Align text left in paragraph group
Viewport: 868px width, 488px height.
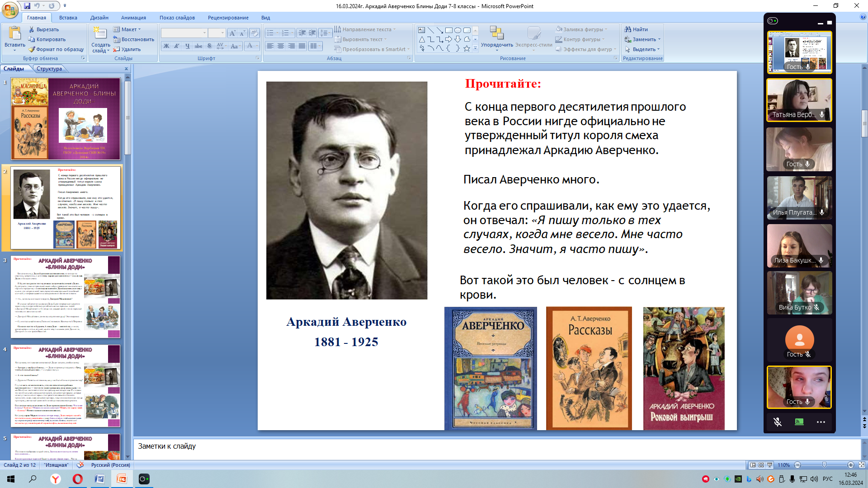click(270, 46)
